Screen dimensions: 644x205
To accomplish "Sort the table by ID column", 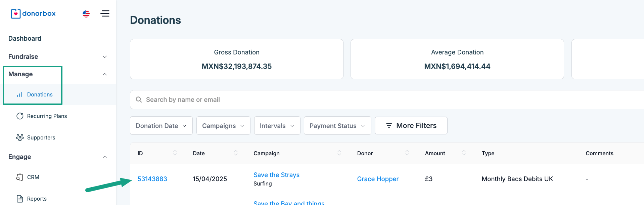I will point(175,153).
